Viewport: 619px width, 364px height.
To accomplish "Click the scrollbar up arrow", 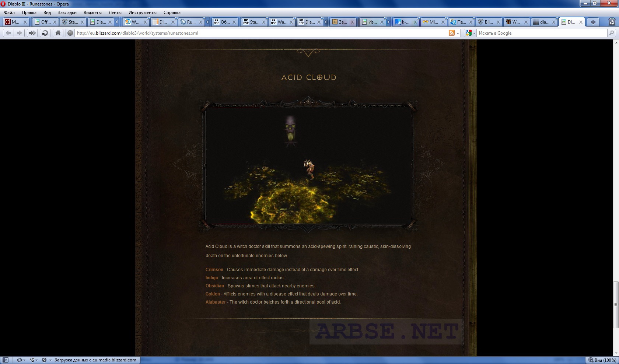I will (616, 42).
